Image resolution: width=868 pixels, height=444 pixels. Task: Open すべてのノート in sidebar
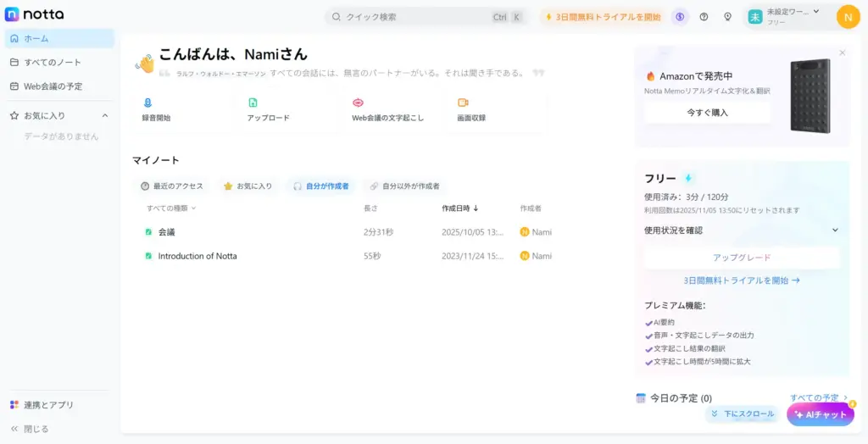coord(59,63)
